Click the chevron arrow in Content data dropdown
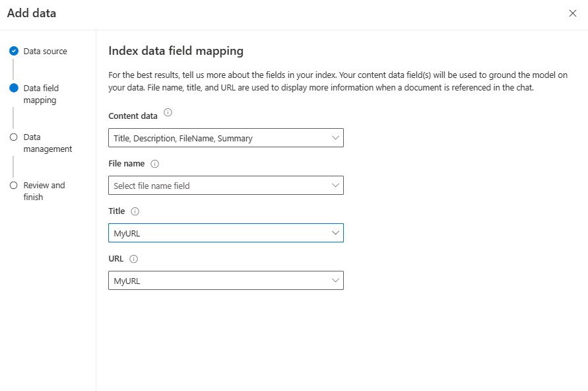The width and height of the screenshot is (588, 391). point(335,138)
